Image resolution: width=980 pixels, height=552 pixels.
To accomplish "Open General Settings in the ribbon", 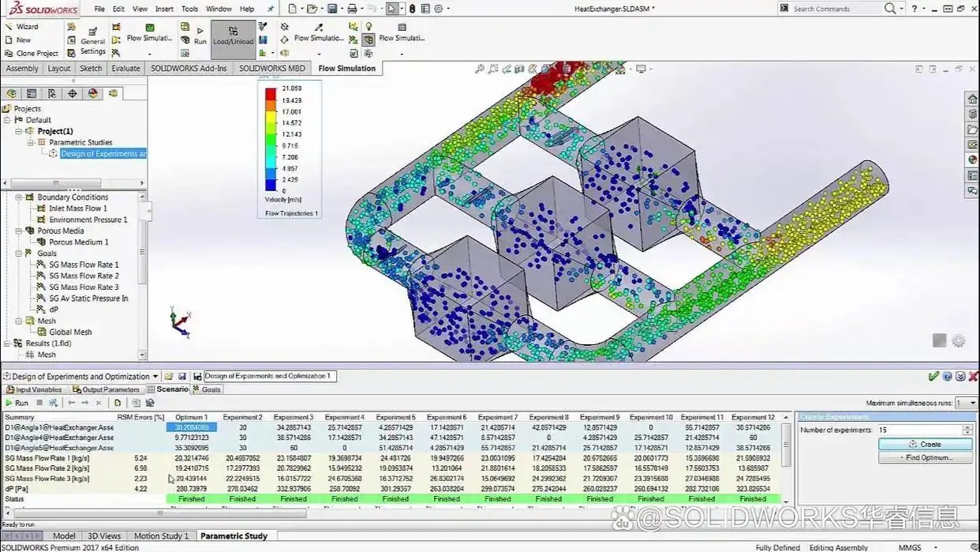I will pos(92,40).
